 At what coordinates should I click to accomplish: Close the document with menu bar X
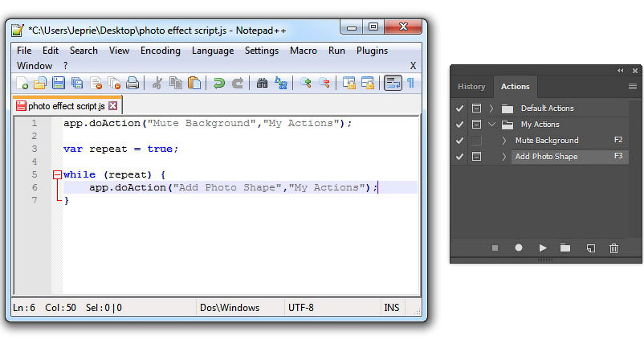coord(413,66)
